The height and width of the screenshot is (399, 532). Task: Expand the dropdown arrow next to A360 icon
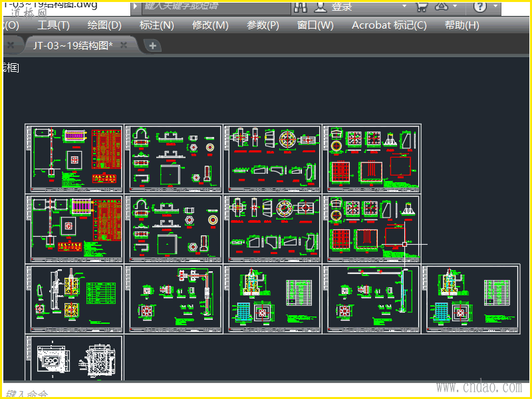pyautogui.click(x=455, y=6)
